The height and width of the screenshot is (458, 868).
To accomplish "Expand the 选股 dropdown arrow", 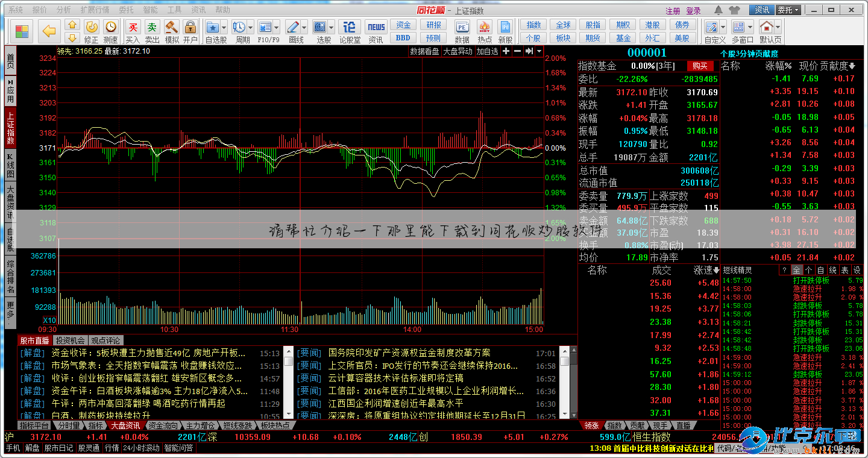I will (331, 27).
